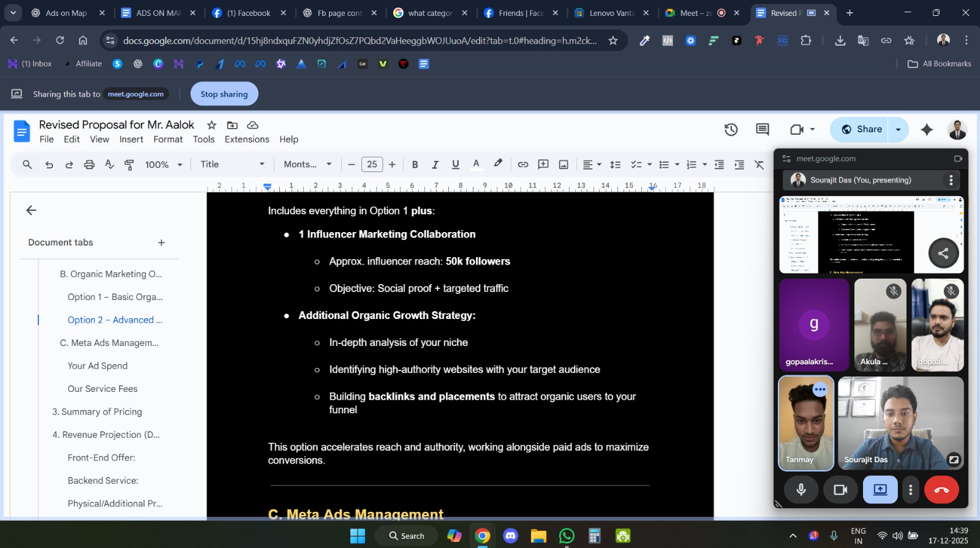Insert image toolbar icon
Image resolution: width=980 pixels, height=548 pixels.
point(563,164)
